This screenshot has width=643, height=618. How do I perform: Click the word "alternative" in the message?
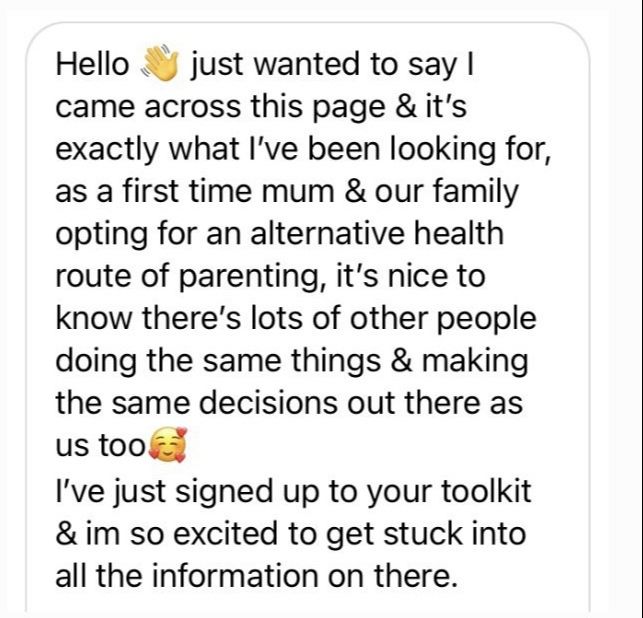(322, 234)
